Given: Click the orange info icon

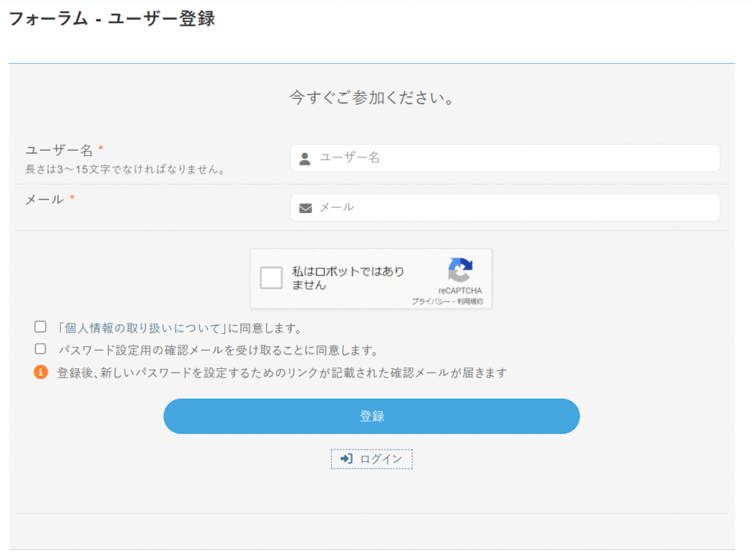Looking at the screenshot, I should 41,372.
